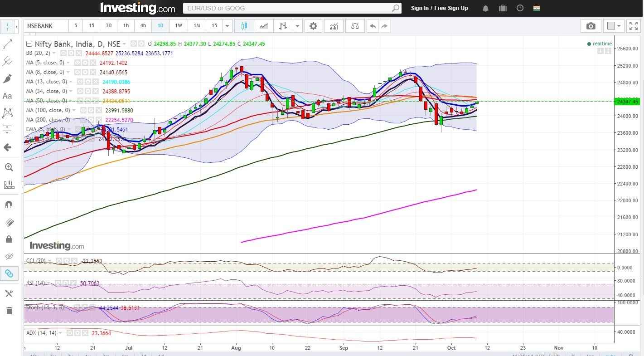Select the price range measurement tool
The width and height of the screenshot is (644, 356).
[x=7, y=130]
